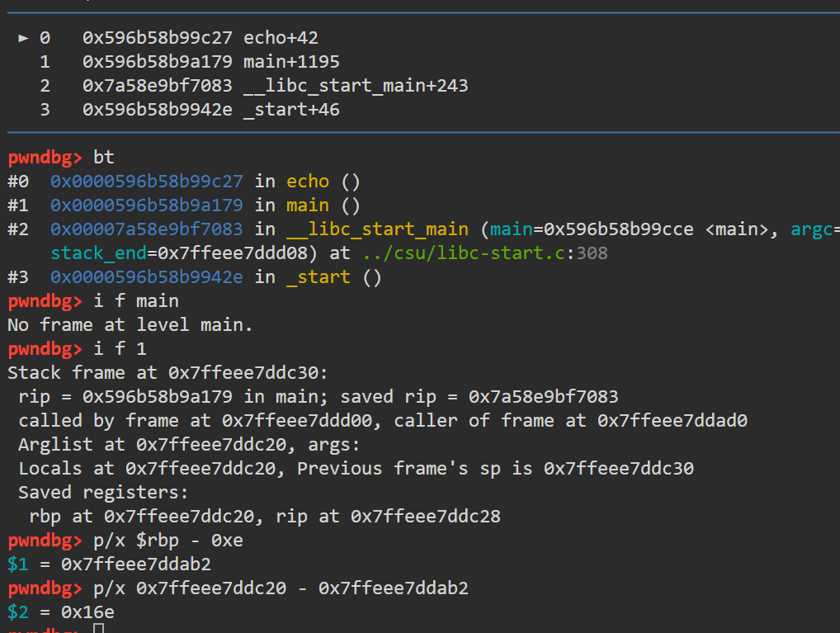Viewport: 840px width, 633px height.
Task: Click the __libc_start_main+243 entry
Action: point(356,86)
